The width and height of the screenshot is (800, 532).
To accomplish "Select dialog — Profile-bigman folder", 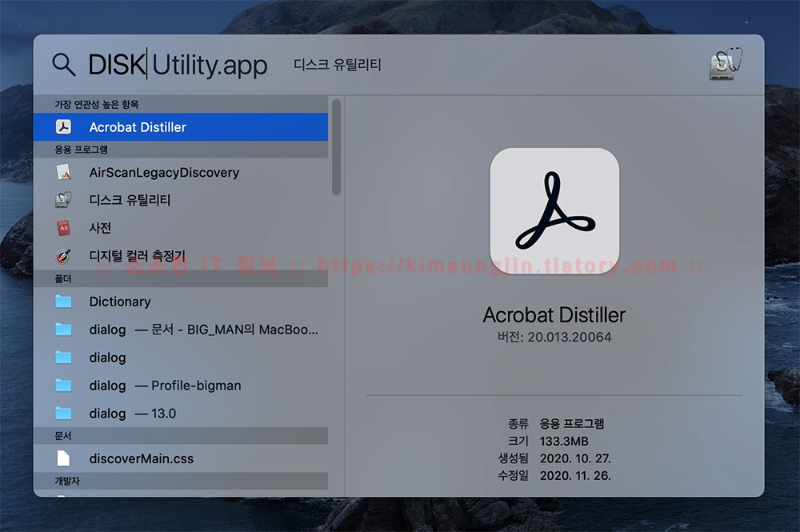I will point(181,385).
